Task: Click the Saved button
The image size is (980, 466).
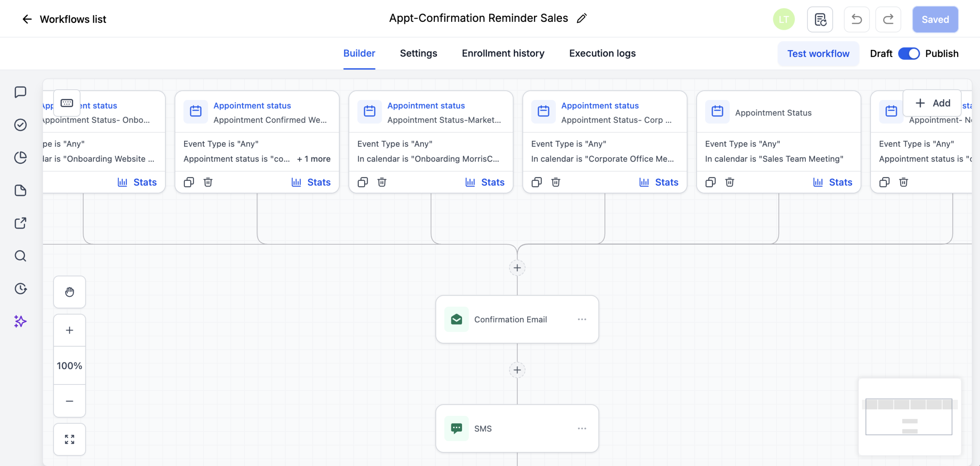Action: (935, 19)
